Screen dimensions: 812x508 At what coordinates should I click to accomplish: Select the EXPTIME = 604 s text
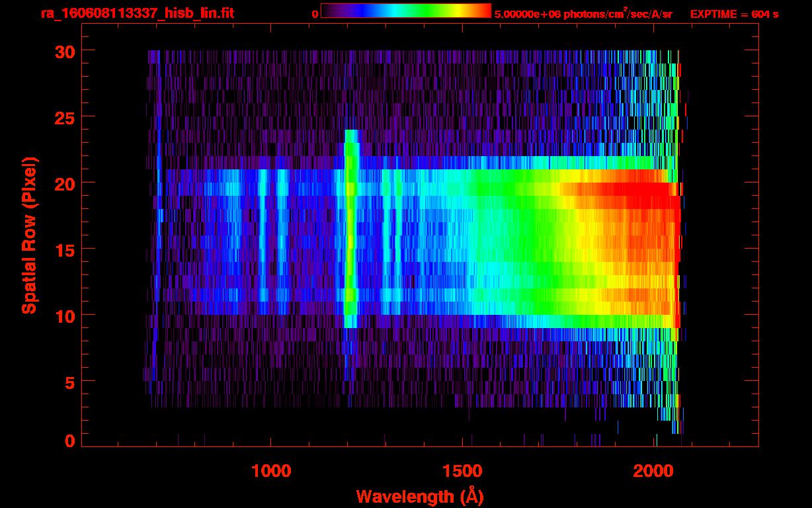coord(733,14)
